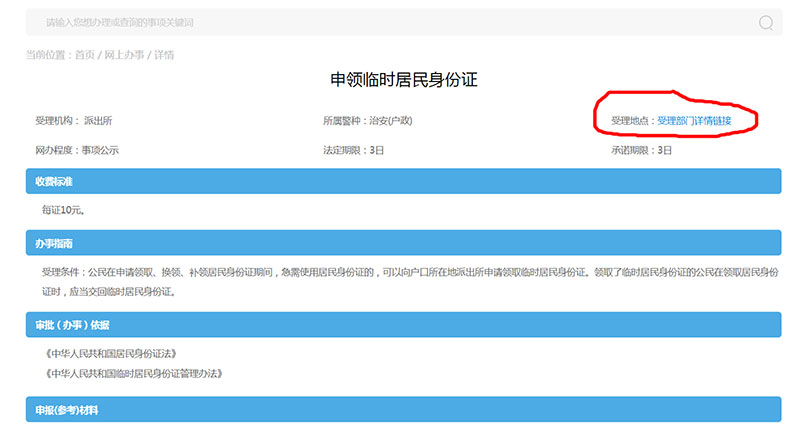Open the 受理部门详情链接 link
The image size is (800, 429).
coord(694,121)
